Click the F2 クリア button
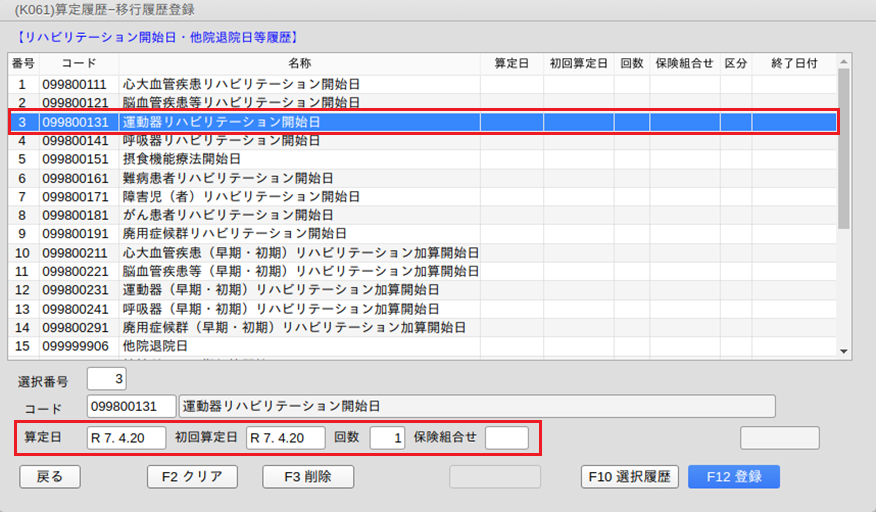 (192, 477)
